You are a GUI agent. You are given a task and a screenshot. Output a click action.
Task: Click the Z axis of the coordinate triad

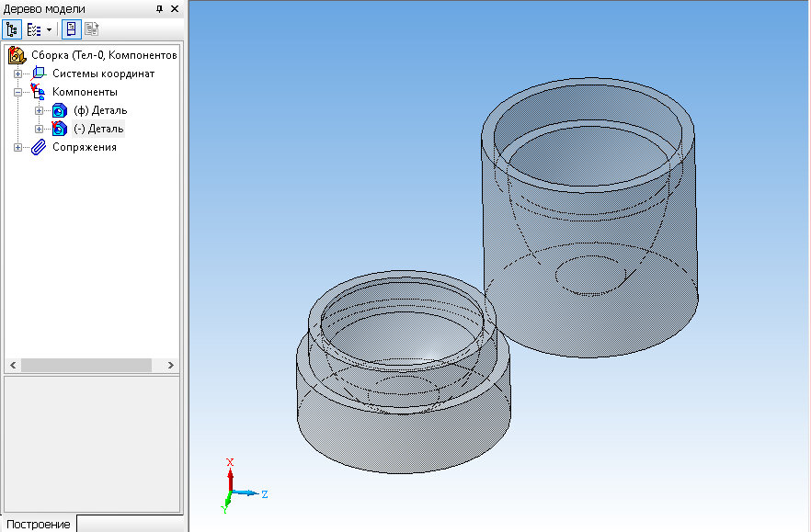click(252, 493)
